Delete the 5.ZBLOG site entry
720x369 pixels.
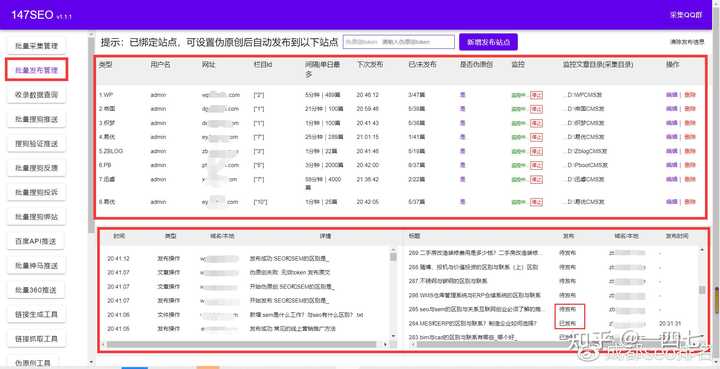(x=690, y=151)
